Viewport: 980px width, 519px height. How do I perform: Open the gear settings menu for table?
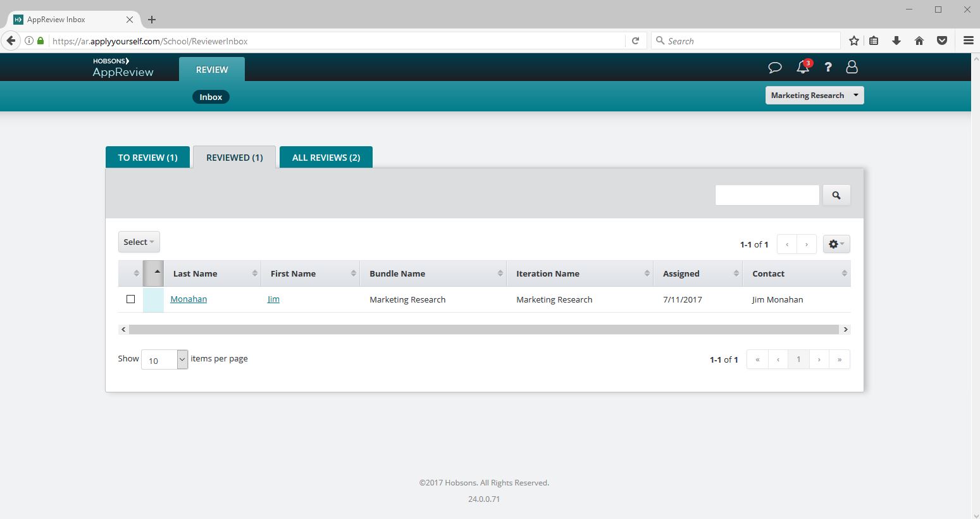(x=836, y=244)
